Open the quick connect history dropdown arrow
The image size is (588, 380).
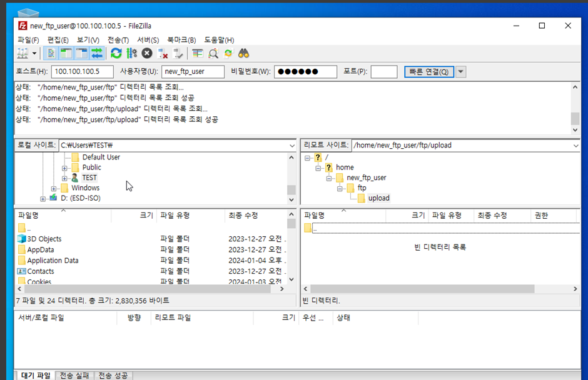[x=461, y=72]
